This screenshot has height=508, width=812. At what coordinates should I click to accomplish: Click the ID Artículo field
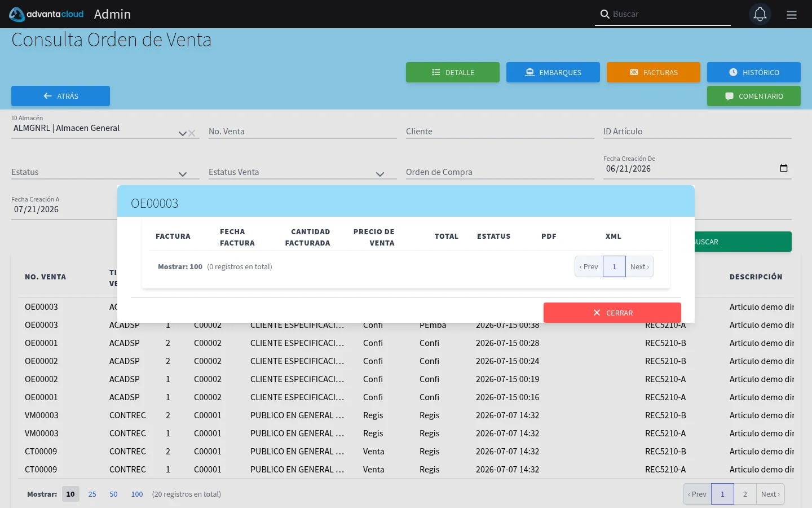pyautogui.click(x=698, y=132)
